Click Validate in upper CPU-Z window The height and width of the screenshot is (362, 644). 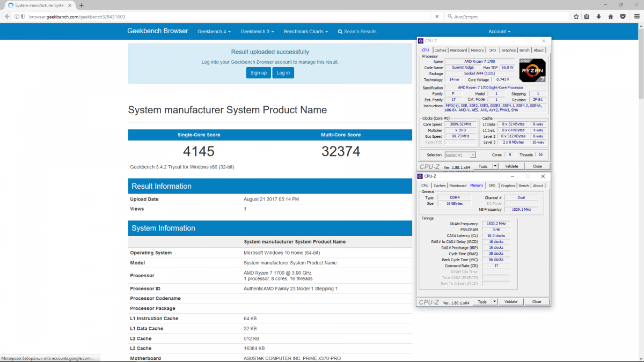click(511, 167)
